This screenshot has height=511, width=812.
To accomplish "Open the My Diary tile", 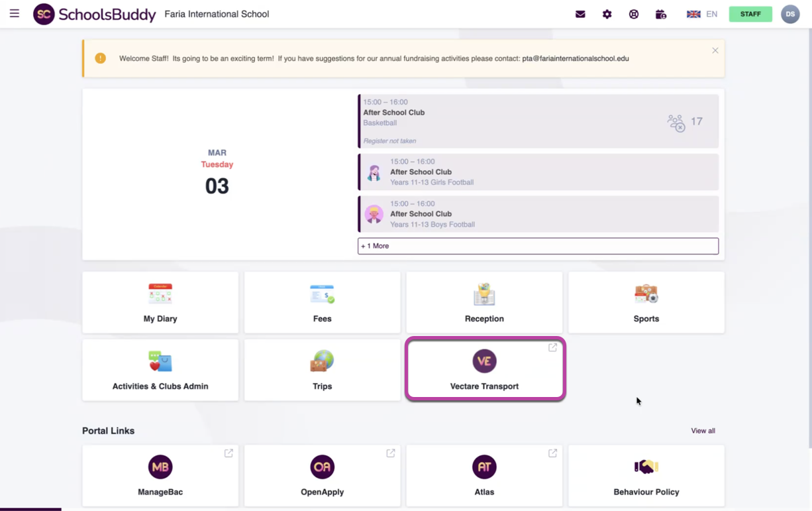I will 160,303.
